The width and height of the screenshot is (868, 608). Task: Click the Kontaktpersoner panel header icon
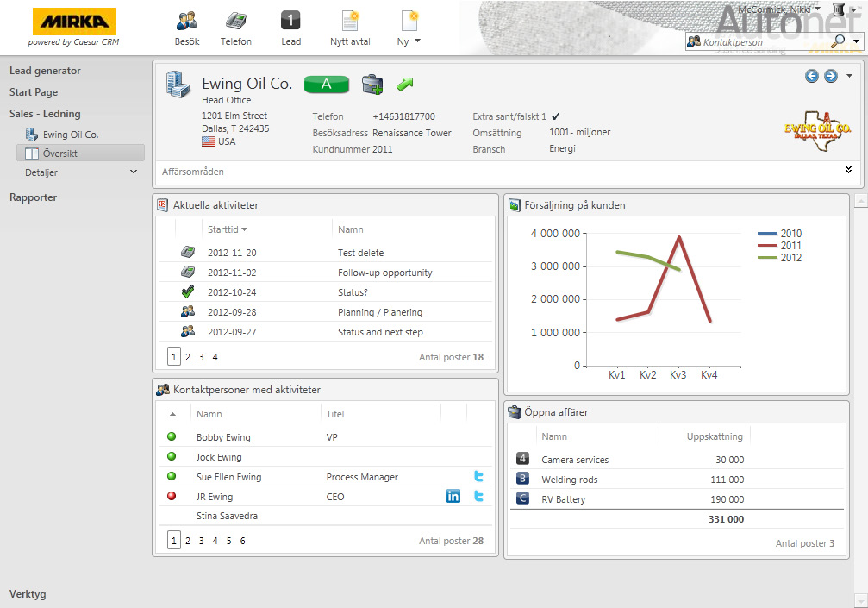[163, 390]
